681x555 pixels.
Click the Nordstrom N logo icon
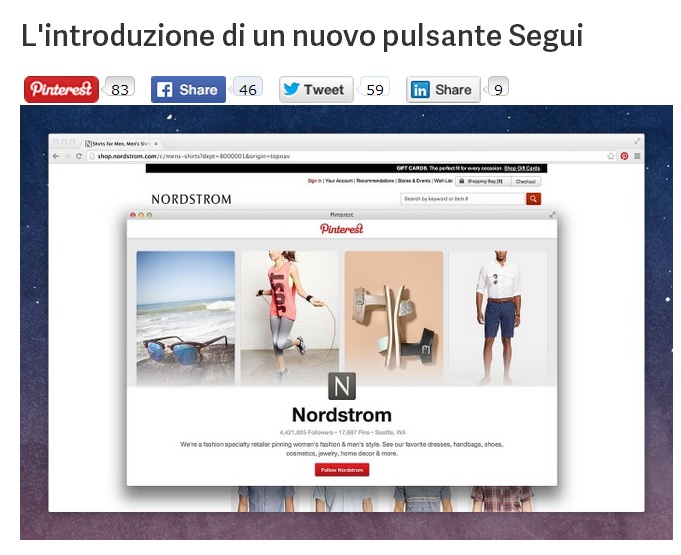coord(342,386)
